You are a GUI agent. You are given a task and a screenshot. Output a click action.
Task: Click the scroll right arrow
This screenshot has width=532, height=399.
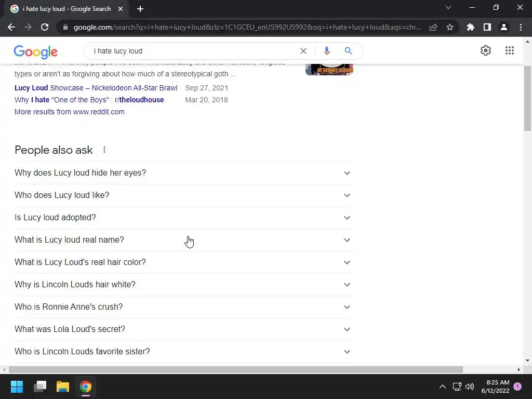519,369
